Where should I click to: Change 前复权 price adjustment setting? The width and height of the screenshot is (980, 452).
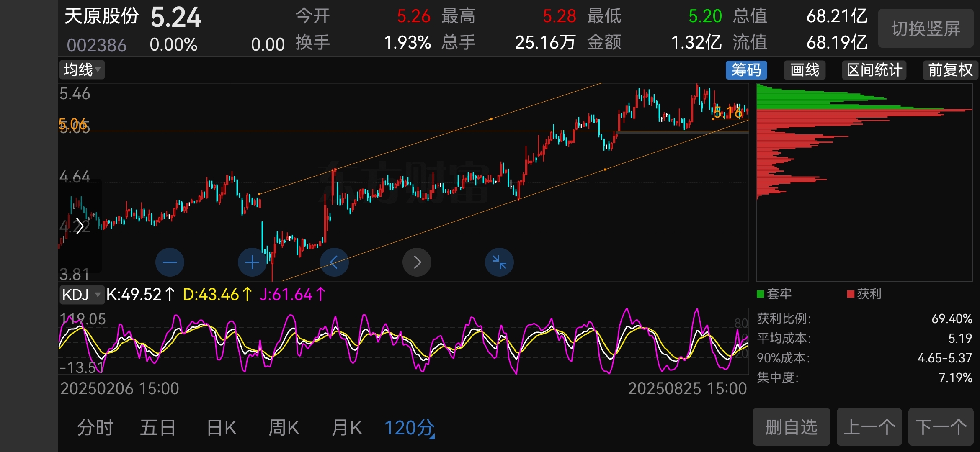point(950,70)
